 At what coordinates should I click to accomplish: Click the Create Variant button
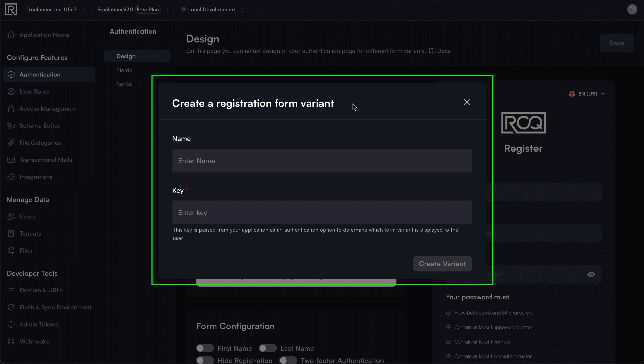click(x=442, y=264)
